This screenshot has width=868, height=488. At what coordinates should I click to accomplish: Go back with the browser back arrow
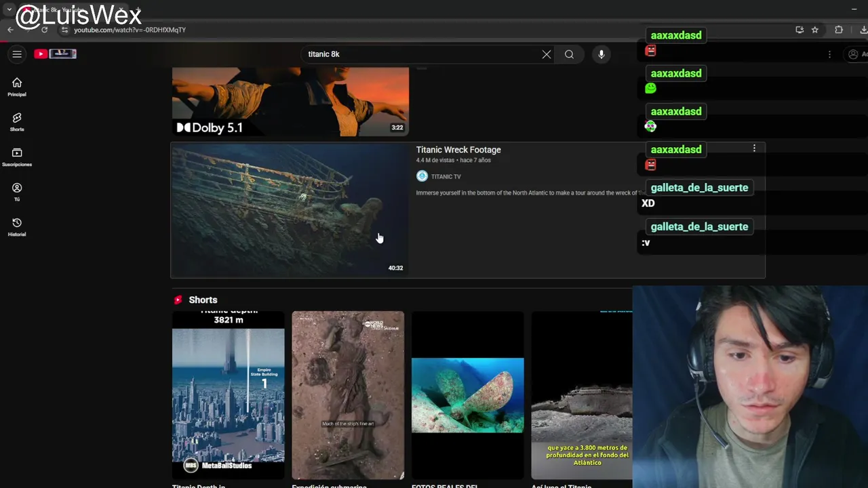(10, 30)
